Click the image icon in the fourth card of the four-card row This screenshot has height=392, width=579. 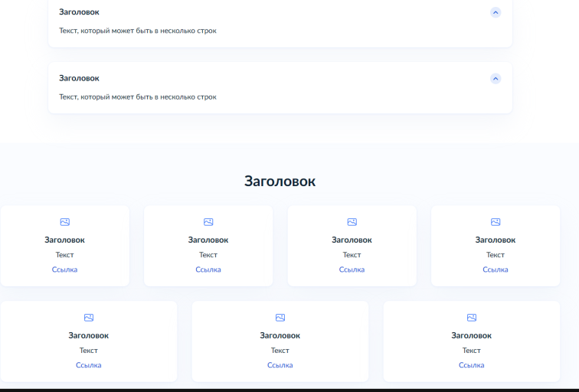[496, 222]
